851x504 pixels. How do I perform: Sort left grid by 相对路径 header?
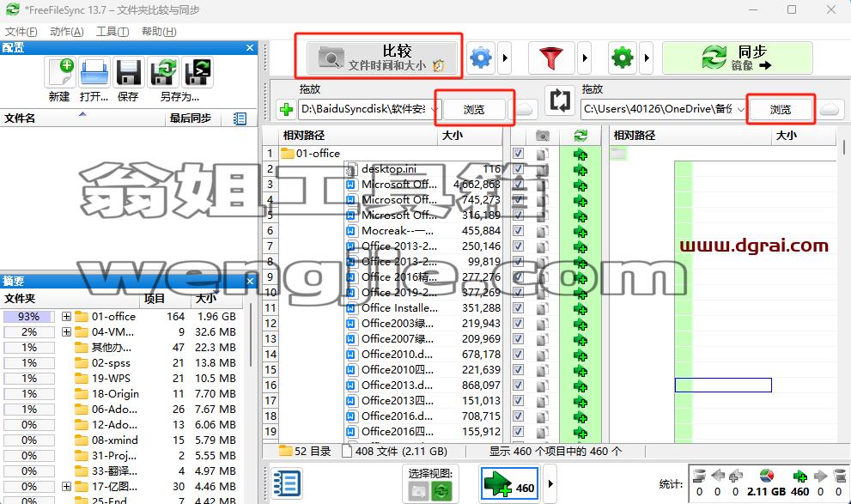click(358, 135)
